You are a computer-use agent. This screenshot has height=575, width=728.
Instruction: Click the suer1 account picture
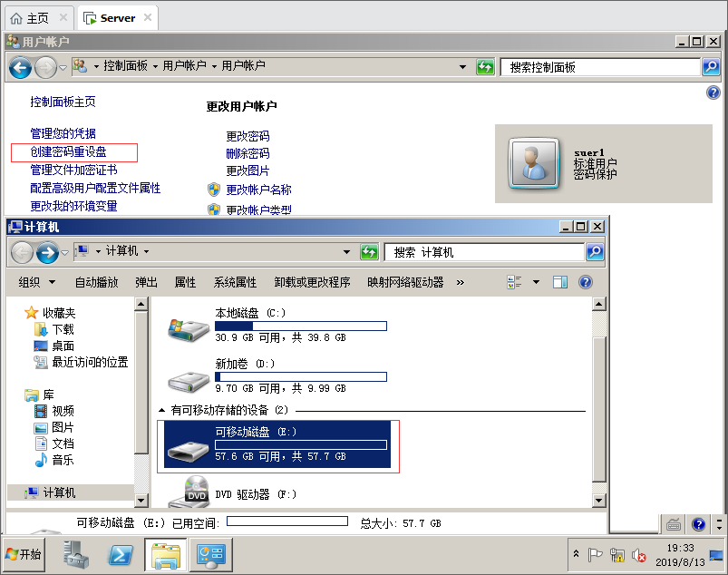pos(530,161)
